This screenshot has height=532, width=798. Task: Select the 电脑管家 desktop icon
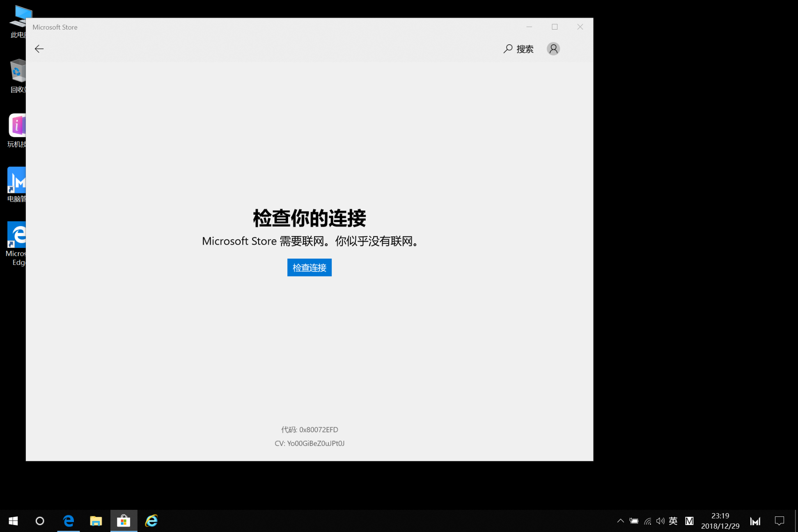pyautogui.click(x=17, y=185)
